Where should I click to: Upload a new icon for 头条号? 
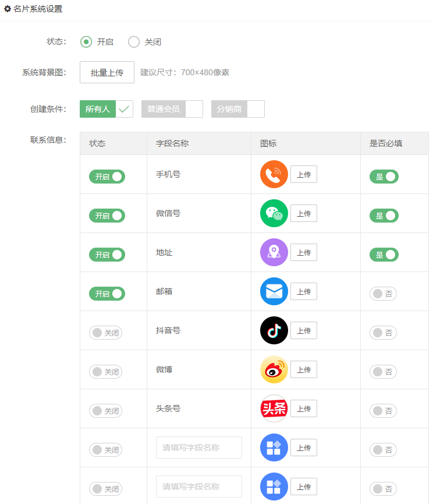click(x=304, y=408)
